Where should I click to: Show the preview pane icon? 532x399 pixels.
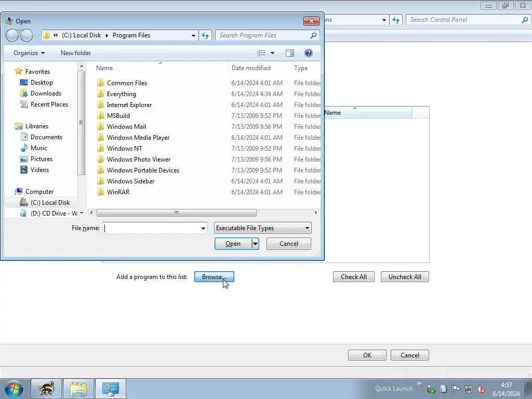pos(290,53)
